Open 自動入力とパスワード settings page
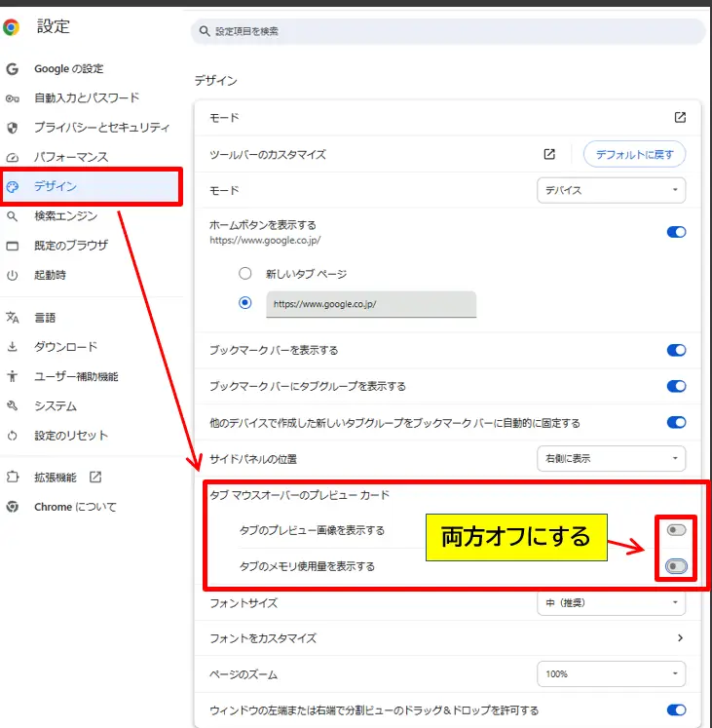 [x=87, y=98]
